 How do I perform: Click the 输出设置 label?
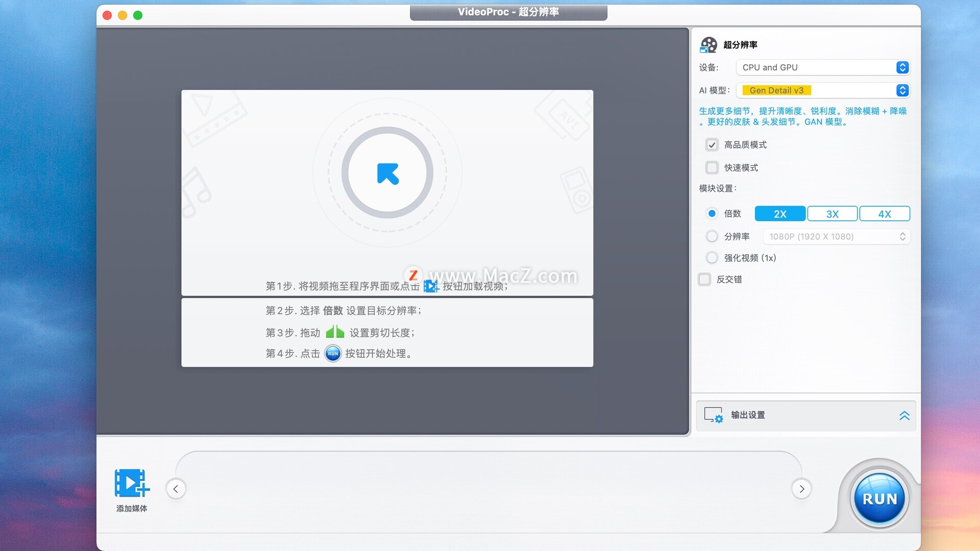(x=748, y=415)
